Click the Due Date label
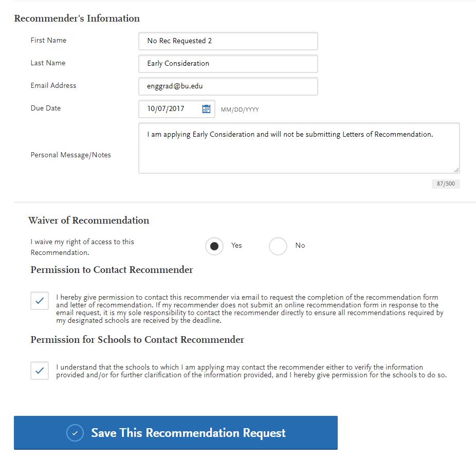476x458 pixels. (x=46, y=108)
